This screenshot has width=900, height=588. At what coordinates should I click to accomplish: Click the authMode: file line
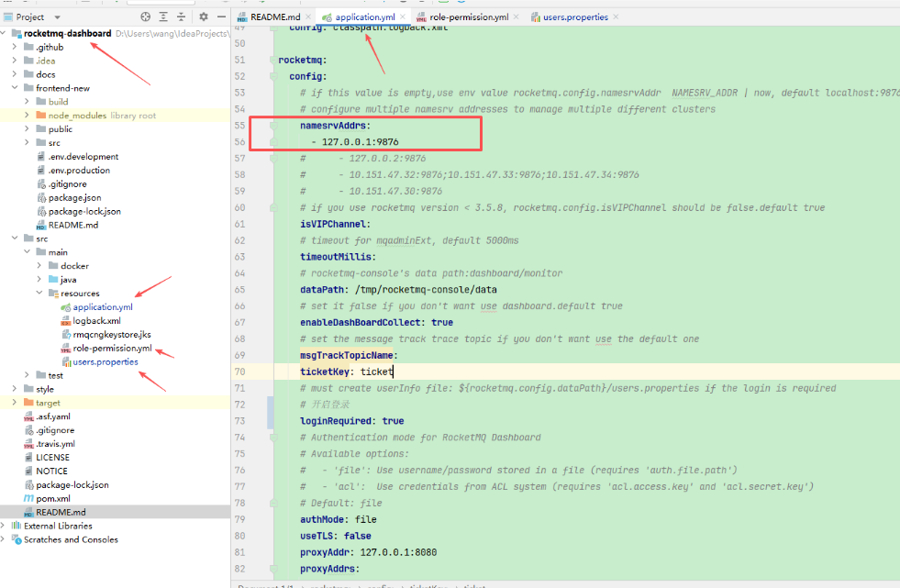[x=339, y=520]
